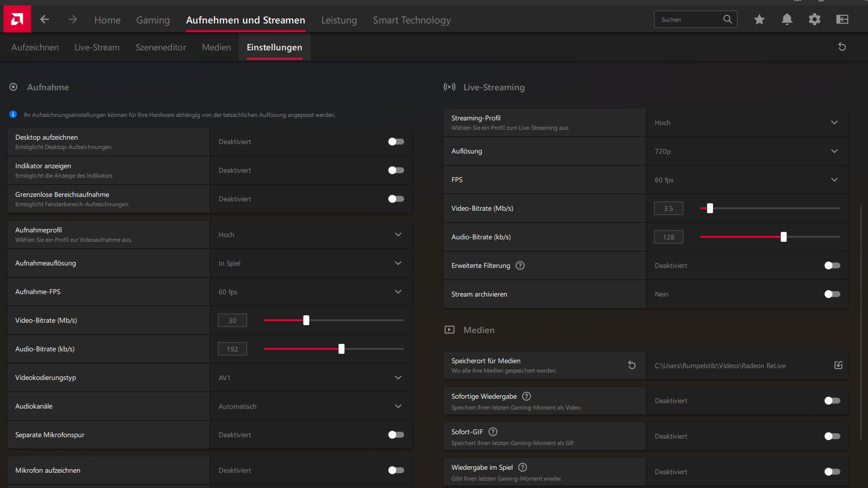Click the recording Audio-Bitrate slider handle
This screenshot has height=488, width=868.
point(341,349)
